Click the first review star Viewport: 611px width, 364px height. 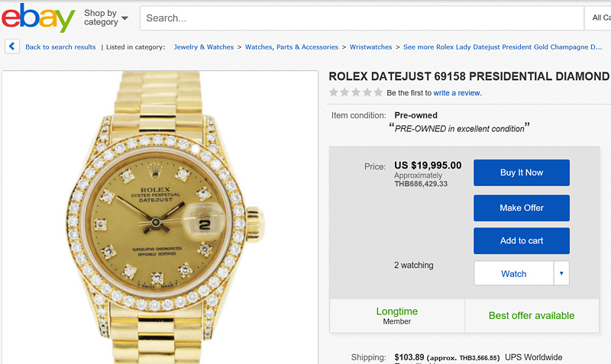(x=334, y=92)
